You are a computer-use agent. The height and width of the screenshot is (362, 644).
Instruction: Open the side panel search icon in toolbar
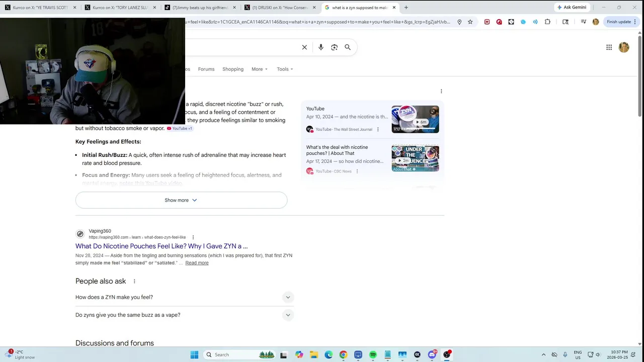[x=566, y=22]
